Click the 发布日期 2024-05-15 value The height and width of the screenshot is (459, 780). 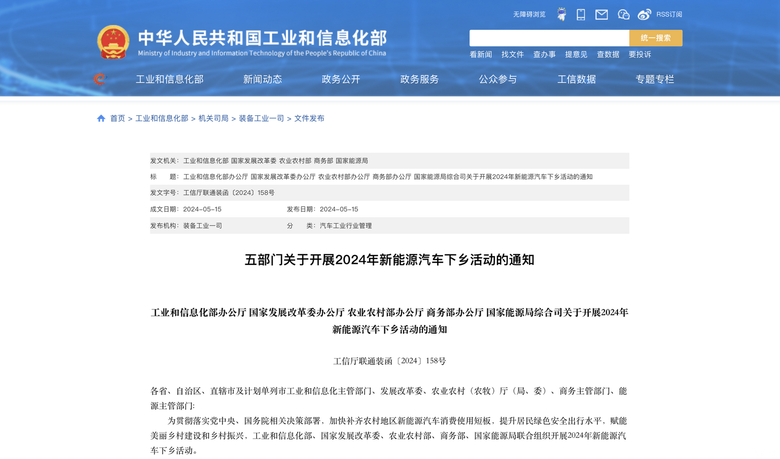click(x=339, y=209)
